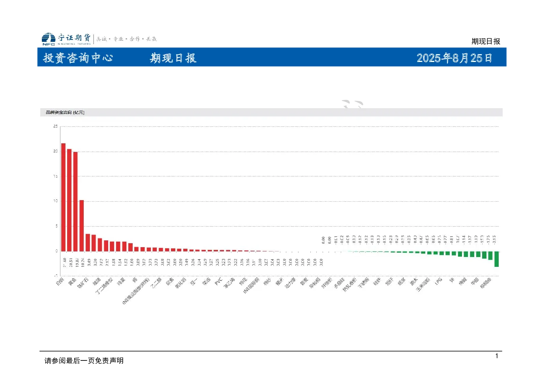Click the 宁证期货 company name

[x=74, y=38]
